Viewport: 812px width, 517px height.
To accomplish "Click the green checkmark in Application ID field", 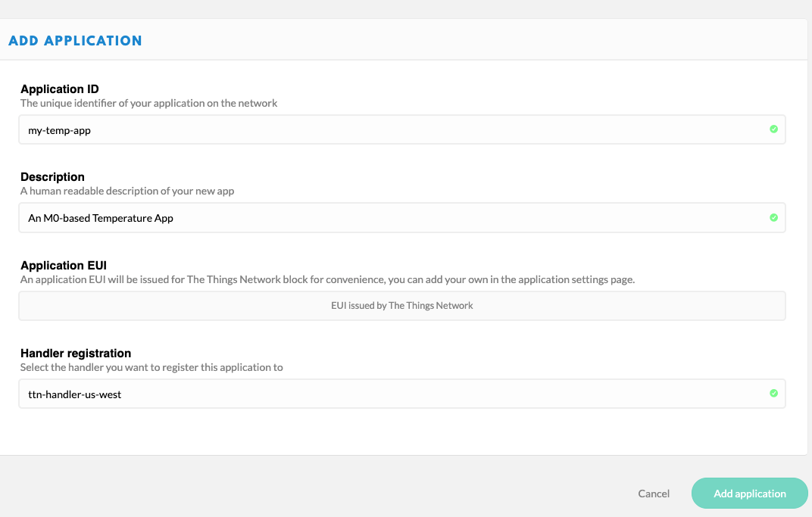I will click(773, 129).
